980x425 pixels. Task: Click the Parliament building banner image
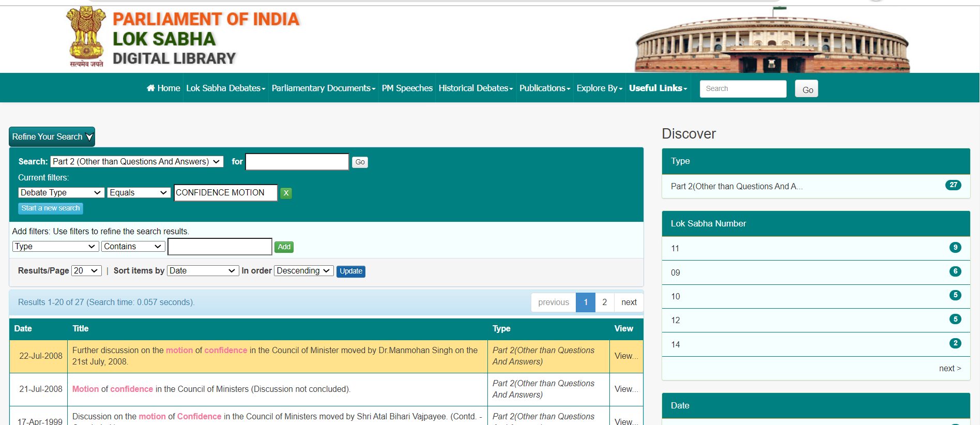772,40
